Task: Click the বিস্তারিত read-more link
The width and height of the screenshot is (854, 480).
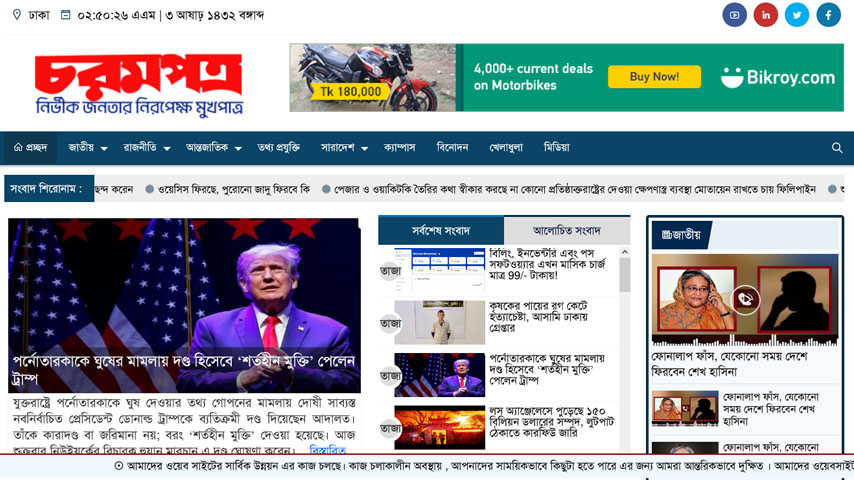Action: (x=328, y=450)
